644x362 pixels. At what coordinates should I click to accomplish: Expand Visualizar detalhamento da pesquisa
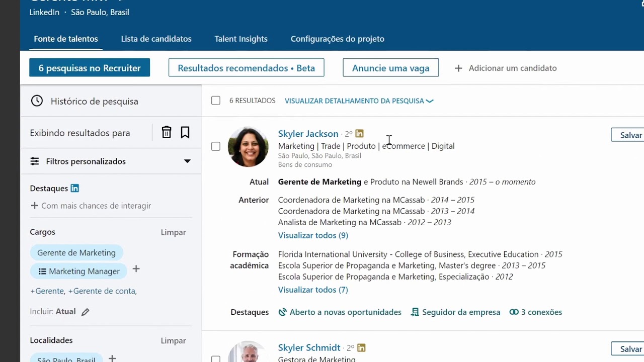click(x=359, y=101)
